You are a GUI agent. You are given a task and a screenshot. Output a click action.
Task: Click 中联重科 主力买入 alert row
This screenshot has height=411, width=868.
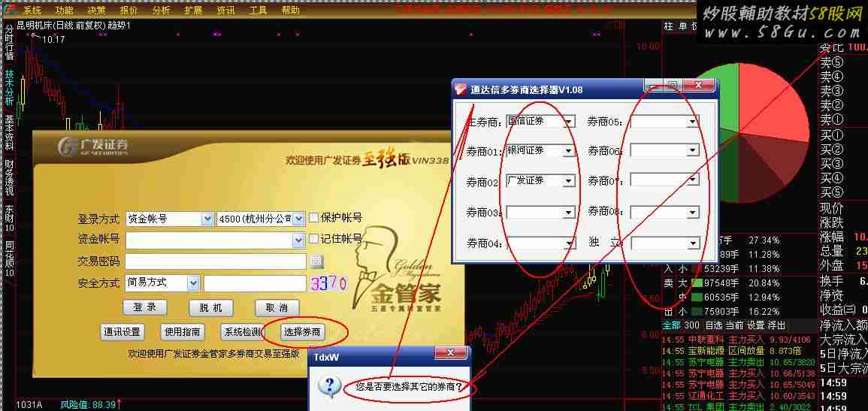(x=736, y=340)
